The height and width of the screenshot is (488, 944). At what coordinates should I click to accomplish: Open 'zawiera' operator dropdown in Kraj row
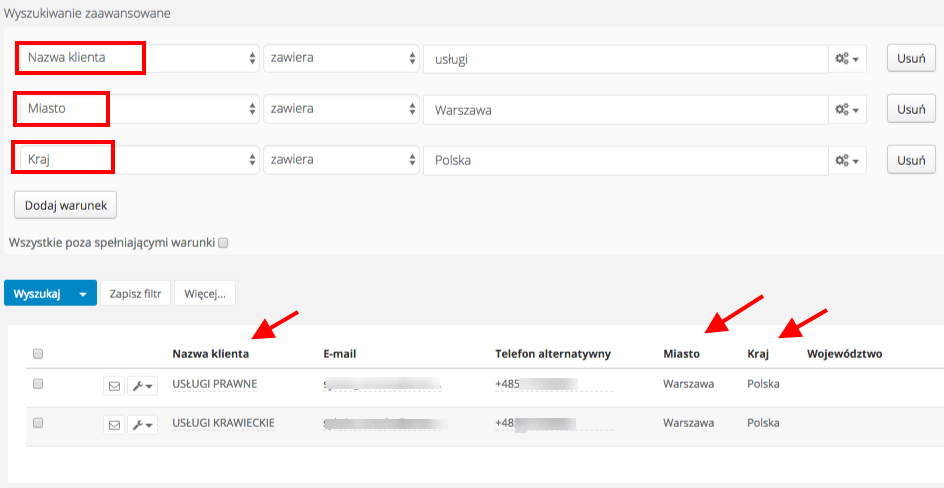pos(341,160)
